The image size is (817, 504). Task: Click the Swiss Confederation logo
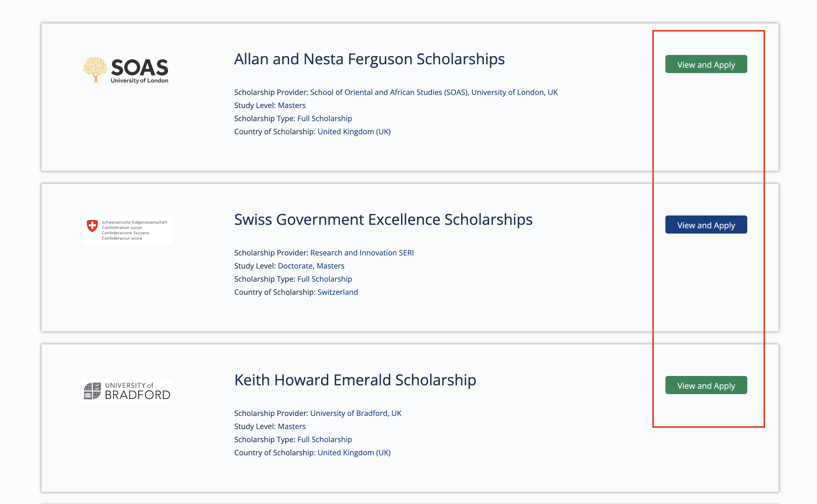point(127,230)
